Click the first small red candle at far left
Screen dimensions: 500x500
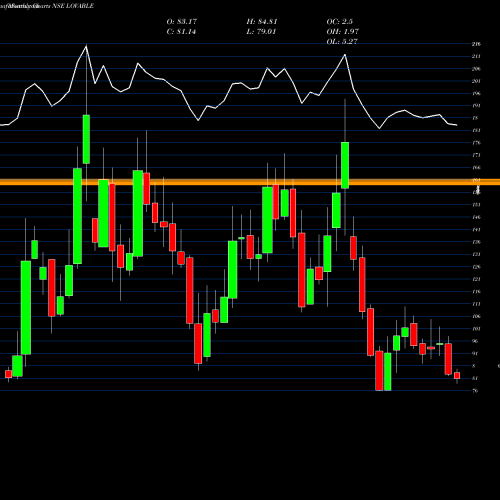tap(8, 374)
